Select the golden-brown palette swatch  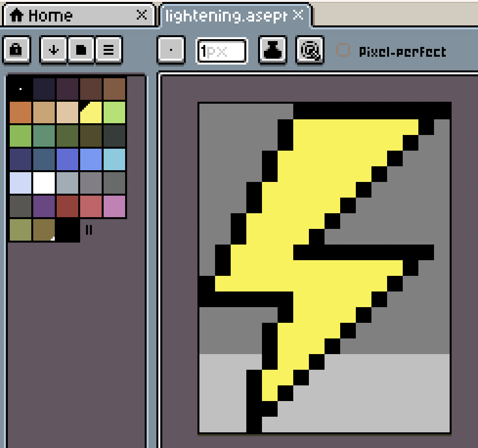[x=44, y=230]
